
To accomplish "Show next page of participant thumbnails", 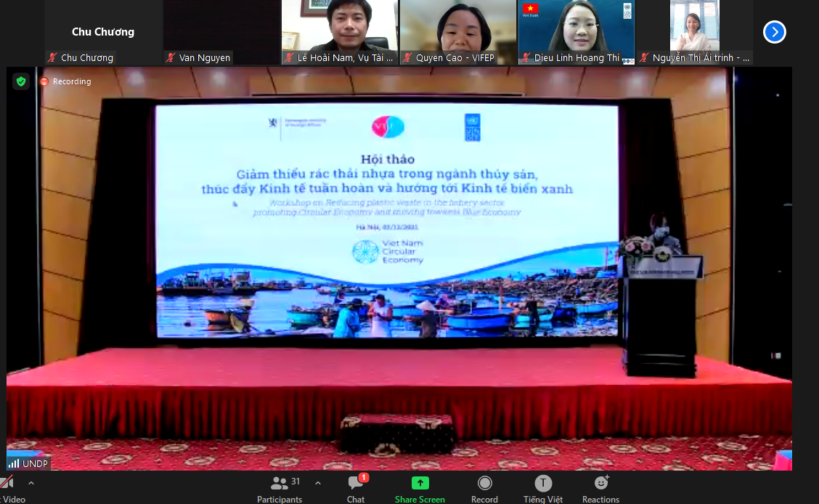I will [x=774, y=32].
